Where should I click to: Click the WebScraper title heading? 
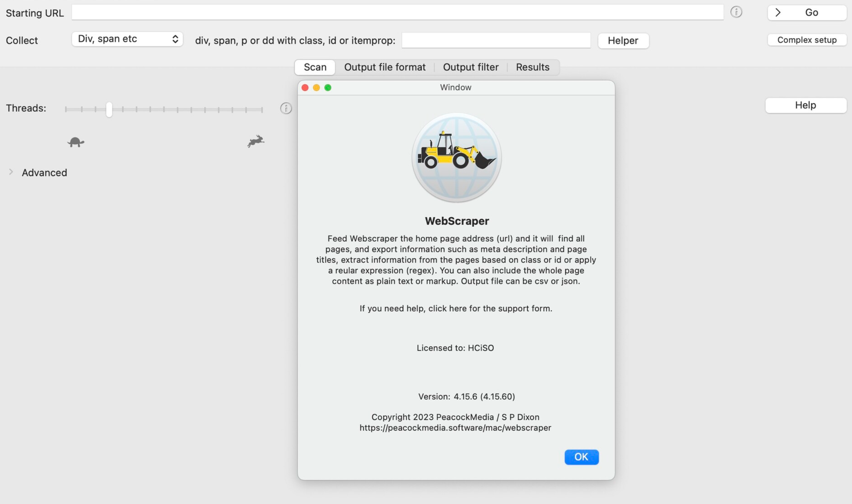pyautogui.click(x=457, y=221)
